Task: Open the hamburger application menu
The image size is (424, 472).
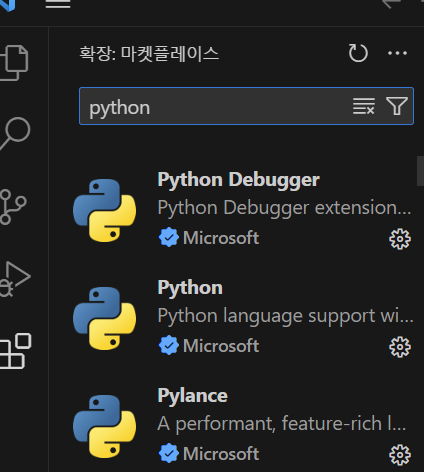Action: [58, 4]
